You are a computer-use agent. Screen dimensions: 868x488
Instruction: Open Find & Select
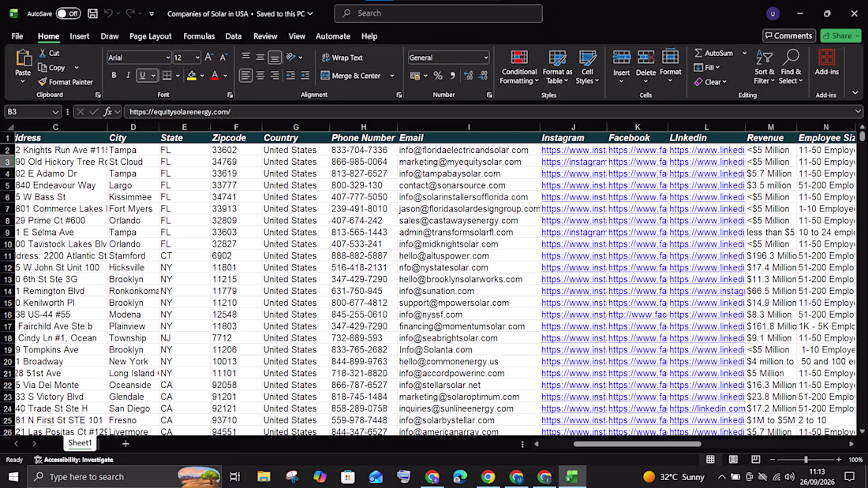pyautogui.click(x=791, y=67)
